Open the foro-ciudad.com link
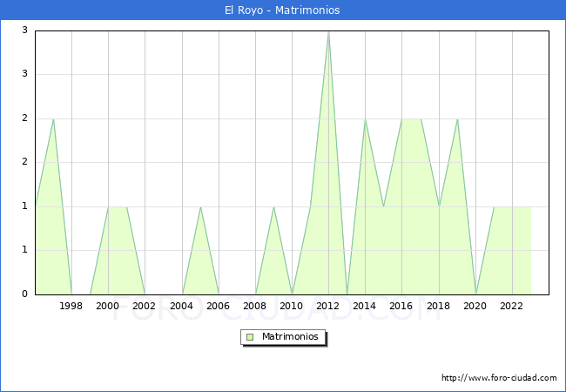Screen dimensions: 566x392 point(499,378)
